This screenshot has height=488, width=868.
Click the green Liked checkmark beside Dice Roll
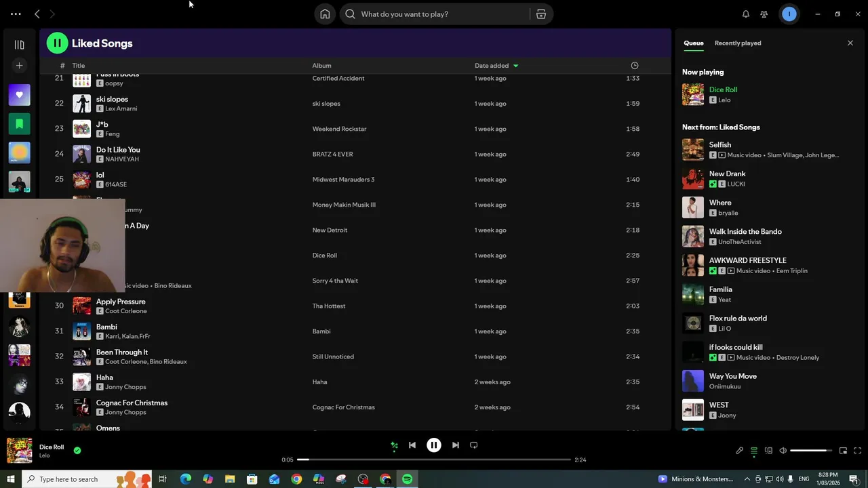pos(77,450)
